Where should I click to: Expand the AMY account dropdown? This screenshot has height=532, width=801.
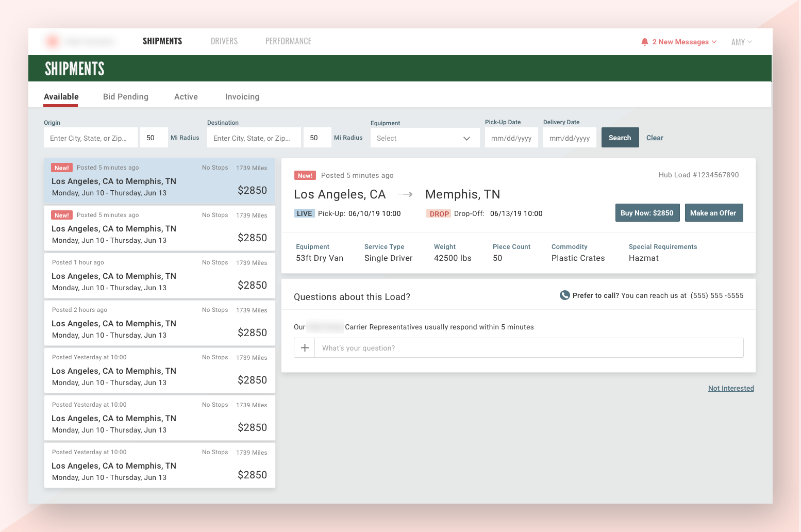[x=741, y=42]
